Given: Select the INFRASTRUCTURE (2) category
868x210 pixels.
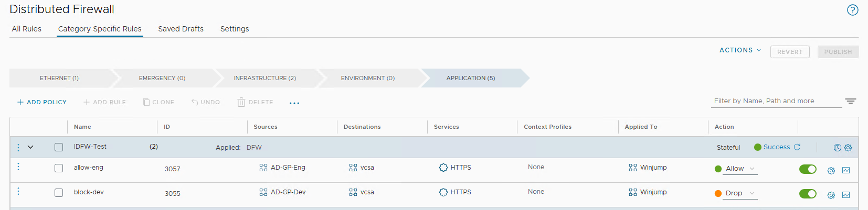Looking at the screenshot, I should click(x=264, y=78).
